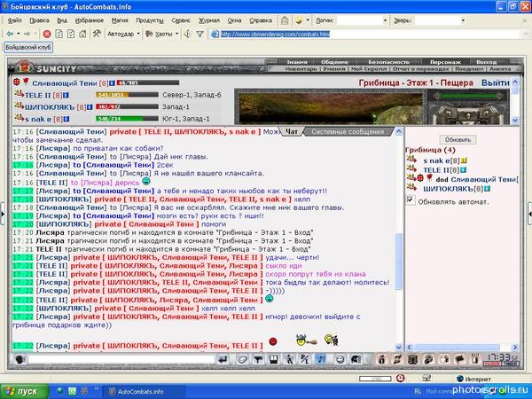Screen dimensions: 532x399
Task: Click the info badge next to ШИПОКЛЯКЪ in room list
Action: [487, 188]
